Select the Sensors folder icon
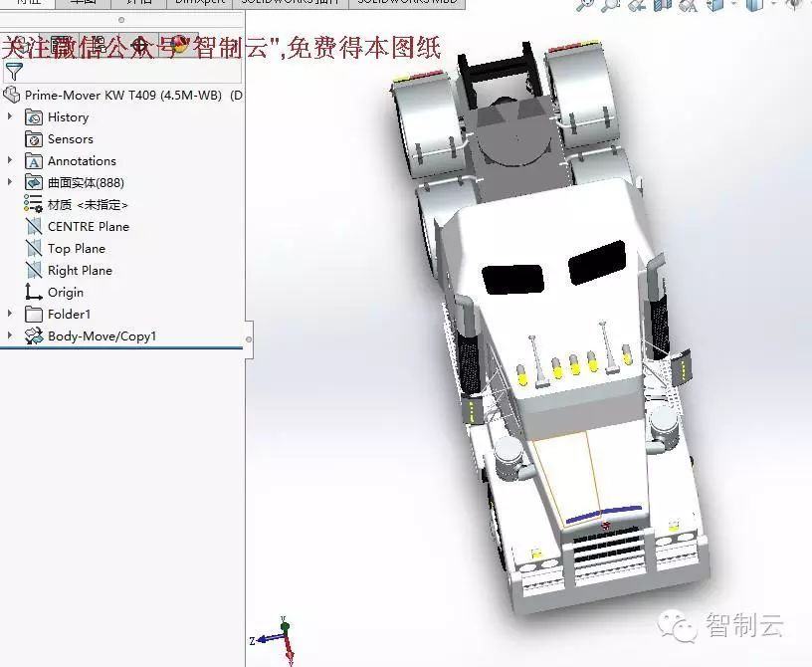812x667 pixels. coord(33,139)
